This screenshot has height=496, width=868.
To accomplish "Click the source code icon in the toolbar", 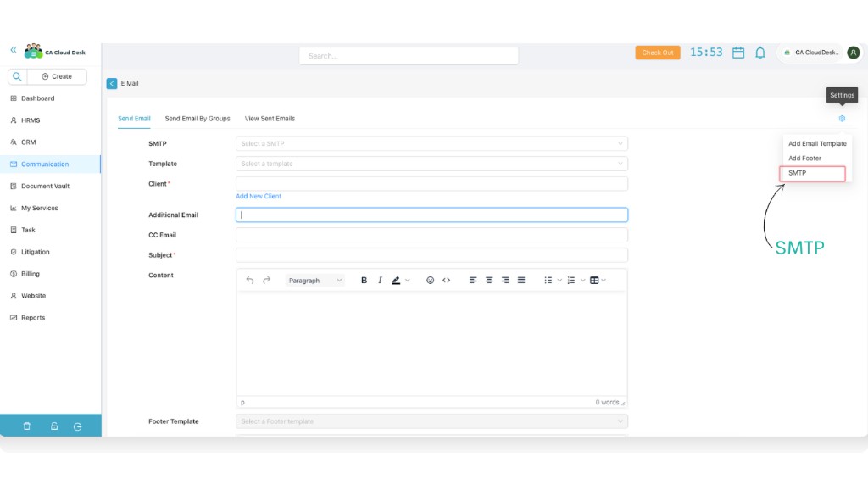I will point(448,280).
